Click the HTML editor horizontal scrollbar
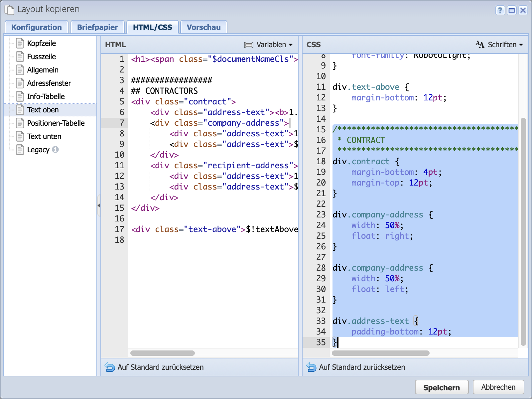 (x=163, y=353)
